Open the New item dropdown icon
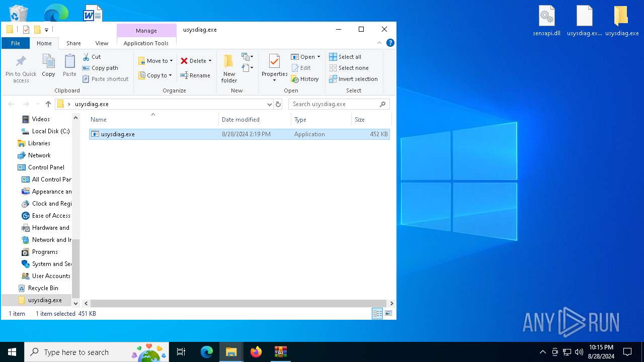The height and width of the screenshot is (362, 644). point(247,57)
